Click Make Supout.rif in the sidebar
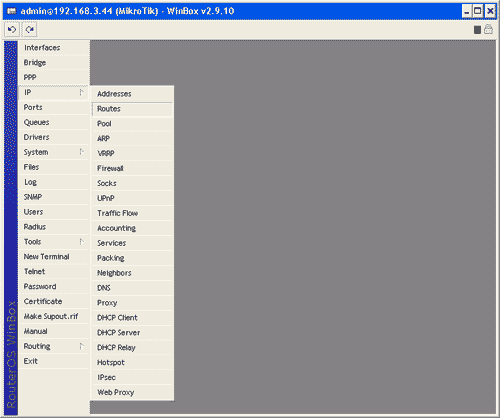 54,316
